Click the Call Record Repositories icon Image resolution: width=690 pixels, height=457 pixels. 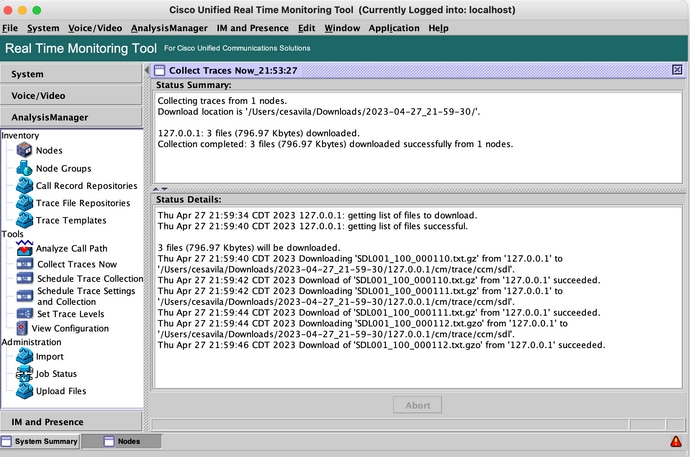[x=24, y=185]
